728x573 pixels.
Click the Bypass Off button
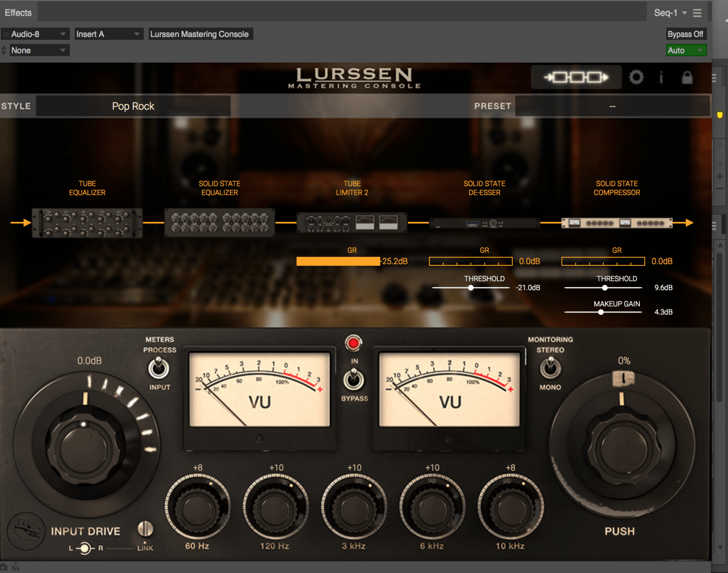click(x=686, y=34)
